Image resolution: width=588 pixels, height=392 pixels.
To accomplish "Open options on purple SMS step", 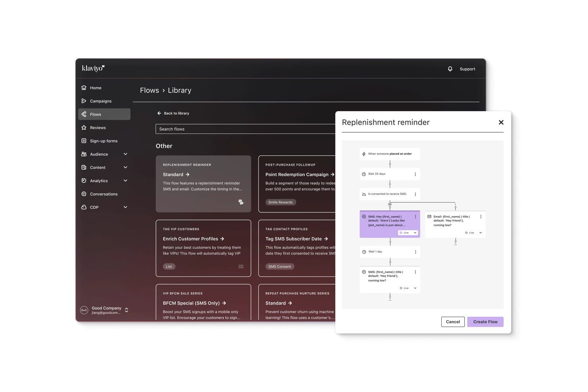I will pyautogui.click(x=415, y=216).
